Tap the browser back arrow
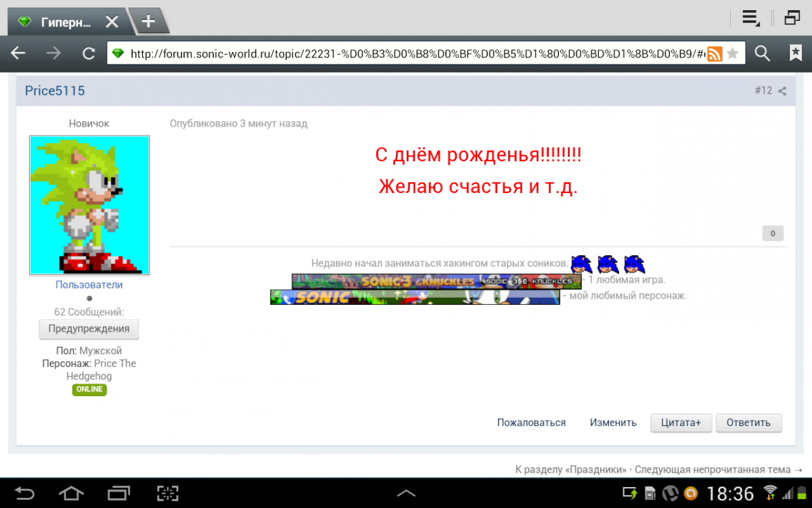This screenshot has width=812, height=508. (18, 54)
